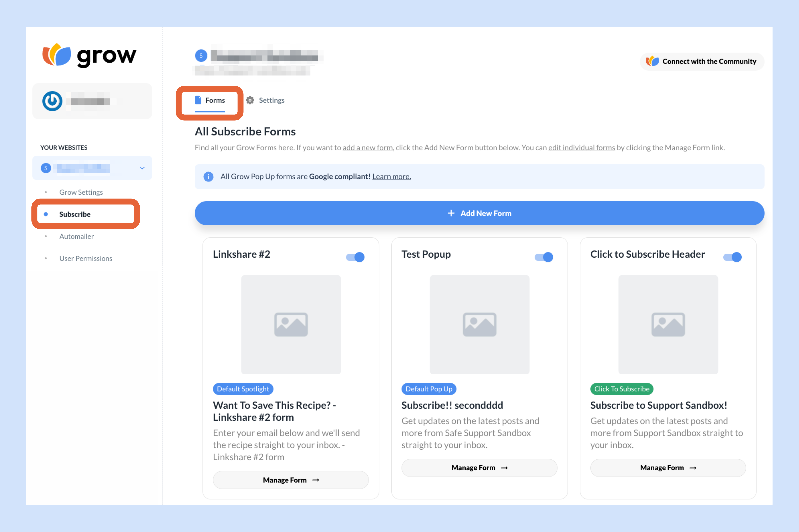This screenshot has width=799, height=532.
Task: Open the account card in the sidebar
Action: pos(92,101)
